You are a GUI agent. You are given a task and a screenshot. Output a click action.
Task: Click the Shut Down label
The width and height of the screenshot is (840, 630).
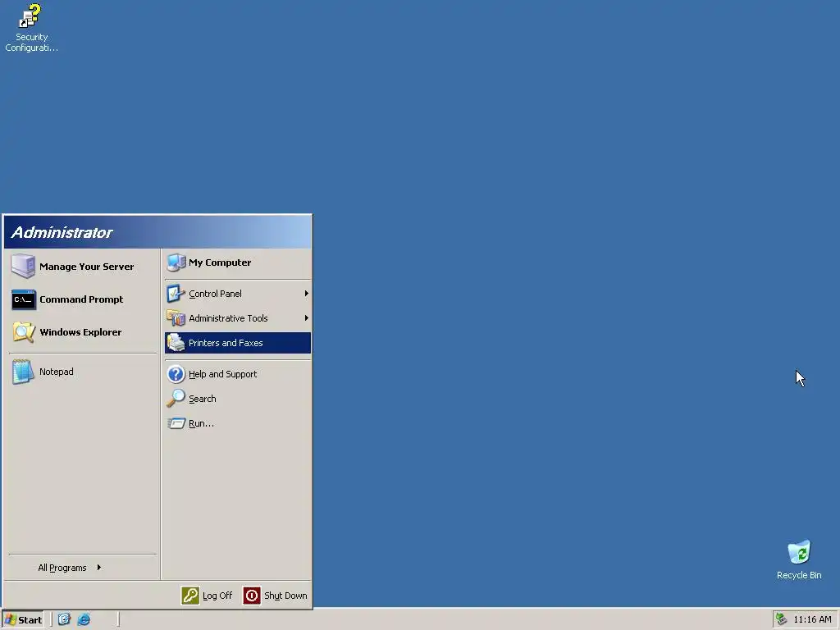[285, 596]
